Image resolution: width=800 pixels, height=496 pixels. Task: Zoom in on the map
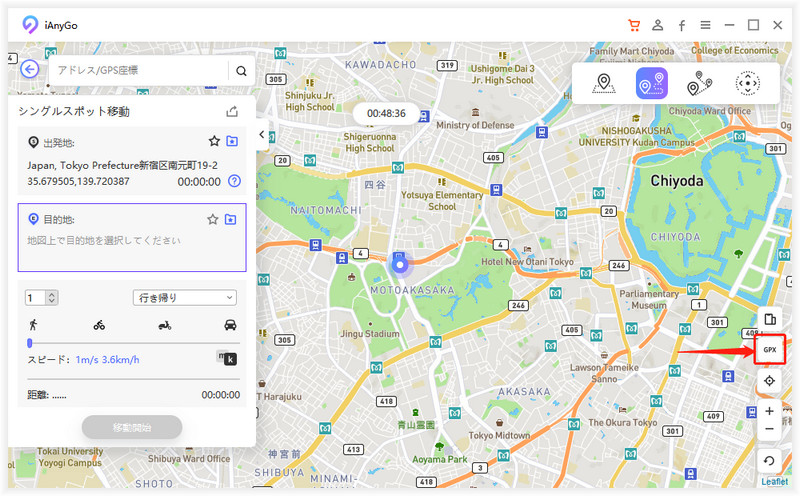769,411
